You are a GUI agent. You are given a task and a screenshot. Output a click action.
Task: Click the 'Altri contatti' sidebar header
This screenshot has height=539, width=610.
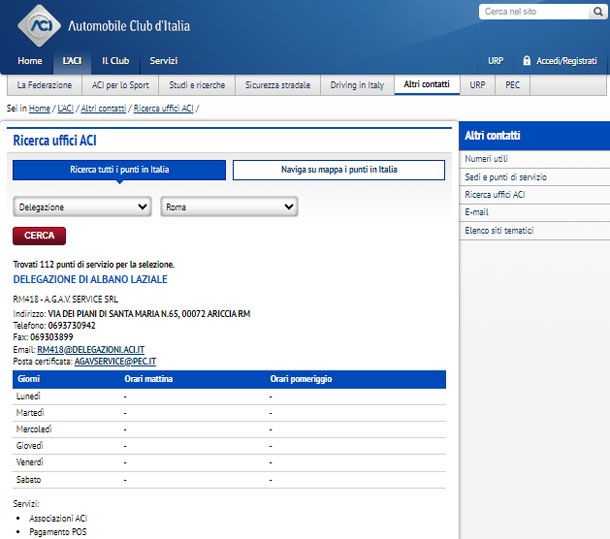492,135
